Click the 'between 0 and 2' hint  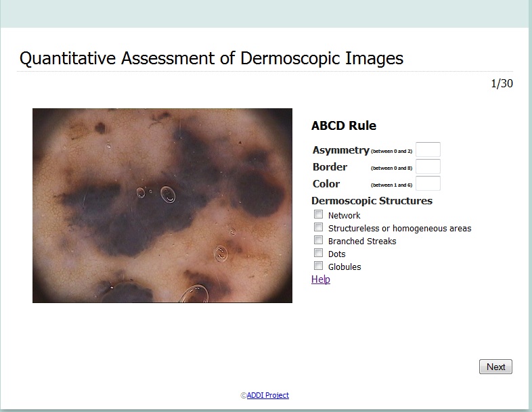pyautogui.click(x=391, y=152)
